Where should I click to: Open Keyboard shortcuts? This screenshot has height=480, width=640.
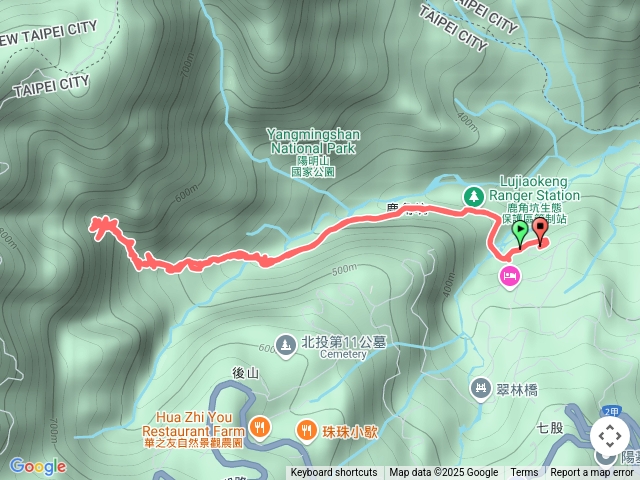coord(333,473)
